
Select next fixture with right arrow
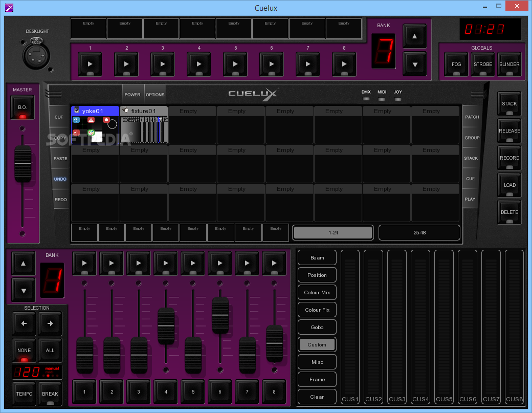pyautogui.click(x=50, y=323)
